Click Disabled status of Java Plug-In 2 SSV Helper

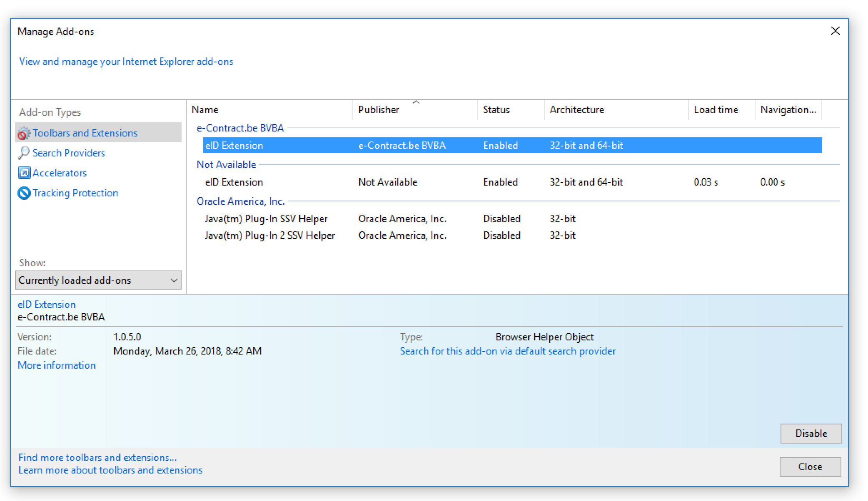click(502, 235)
